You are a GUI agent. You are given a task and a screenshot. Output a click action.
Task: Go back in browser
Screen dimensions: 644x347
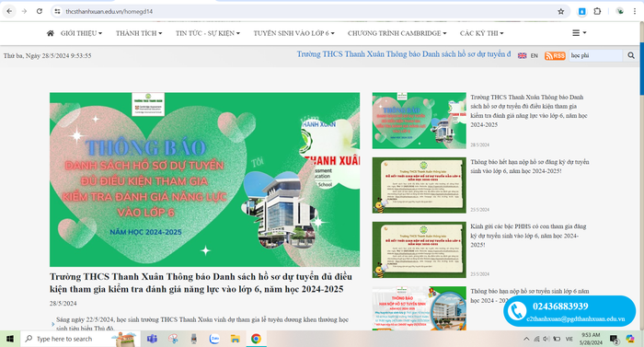[x=9, y=11]
